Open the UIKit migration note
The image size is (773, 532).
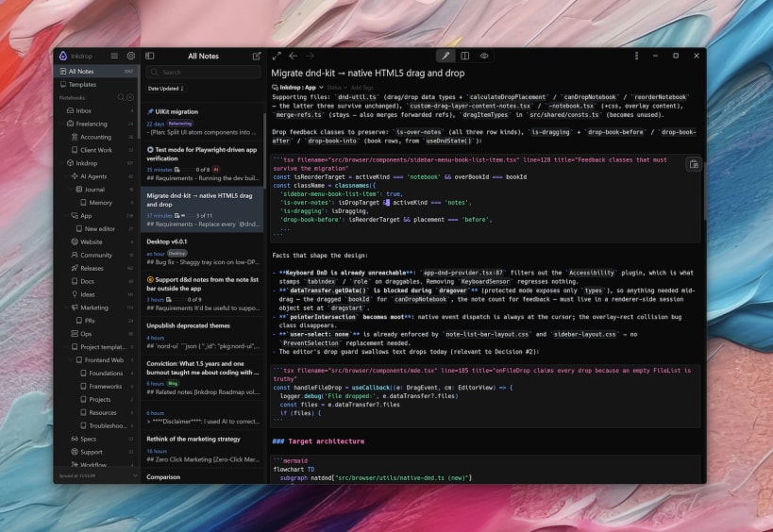click(202, 122)
